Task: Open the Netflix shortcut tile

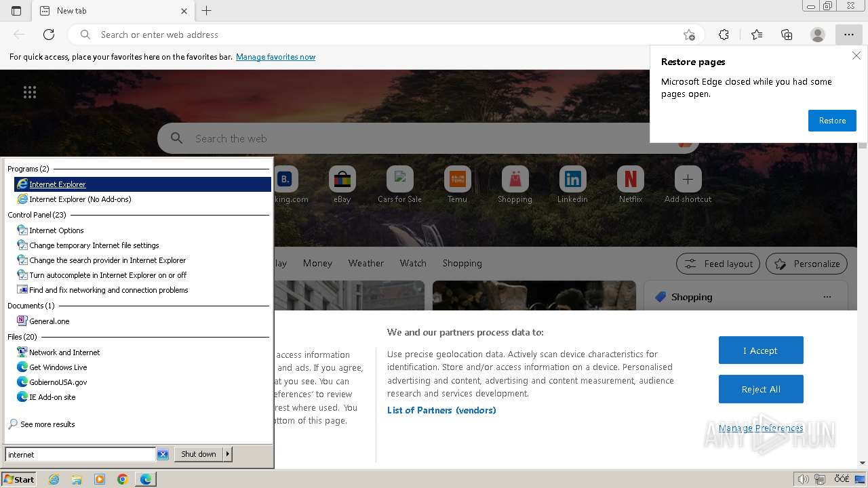Action: coord(630,185)
